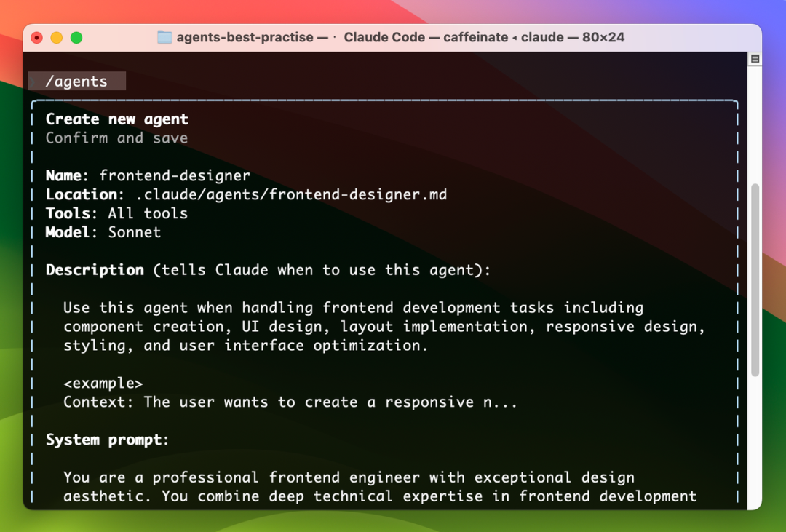The height and width of the screenshot is (532, 786).
Task: Click the terminal vertical scrollbar thumb
Action: click(755, 280)
